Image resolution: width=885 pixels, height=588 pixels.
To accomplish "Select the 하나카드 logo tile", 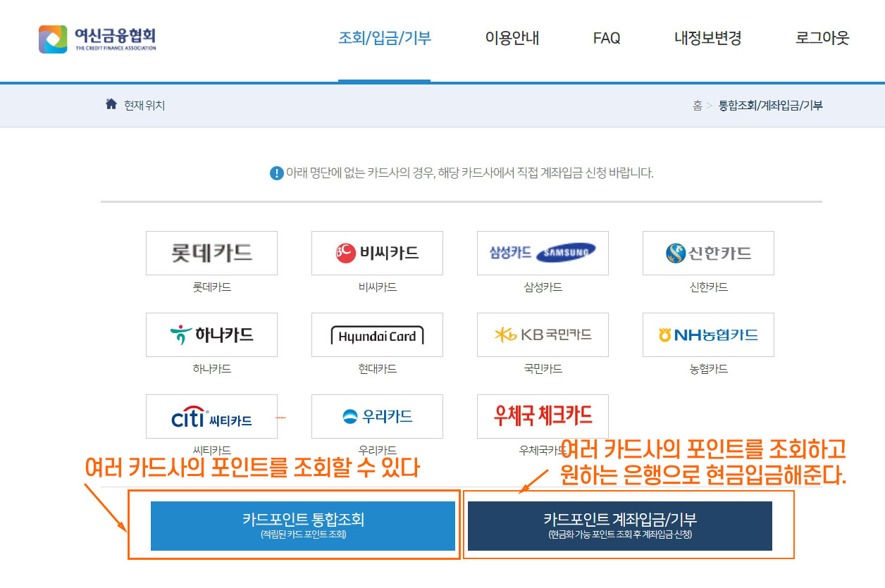I will click(x=211, y=334).
